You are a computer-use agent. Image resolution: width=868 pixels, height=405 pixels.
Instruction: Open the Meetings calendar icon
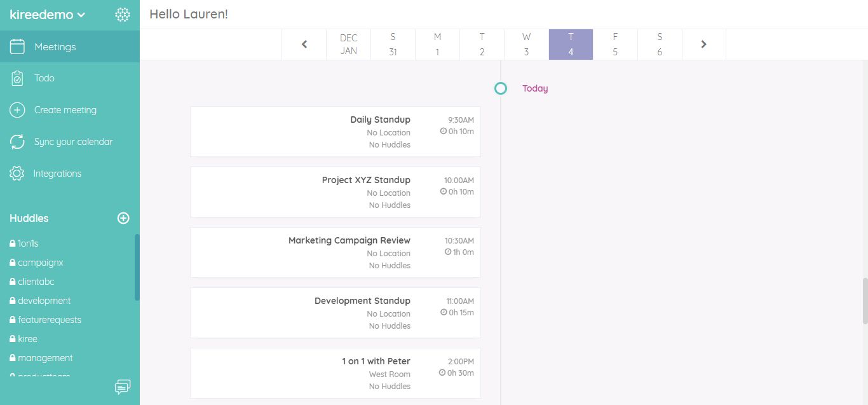pos(17,46)
